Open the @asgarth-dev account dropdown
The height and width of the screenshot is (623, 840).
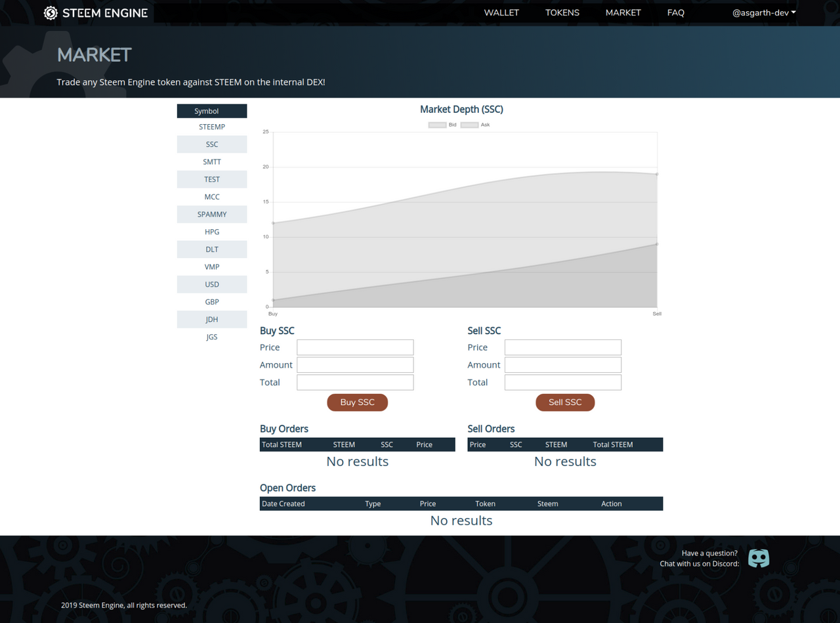click(x=765, y=13)
